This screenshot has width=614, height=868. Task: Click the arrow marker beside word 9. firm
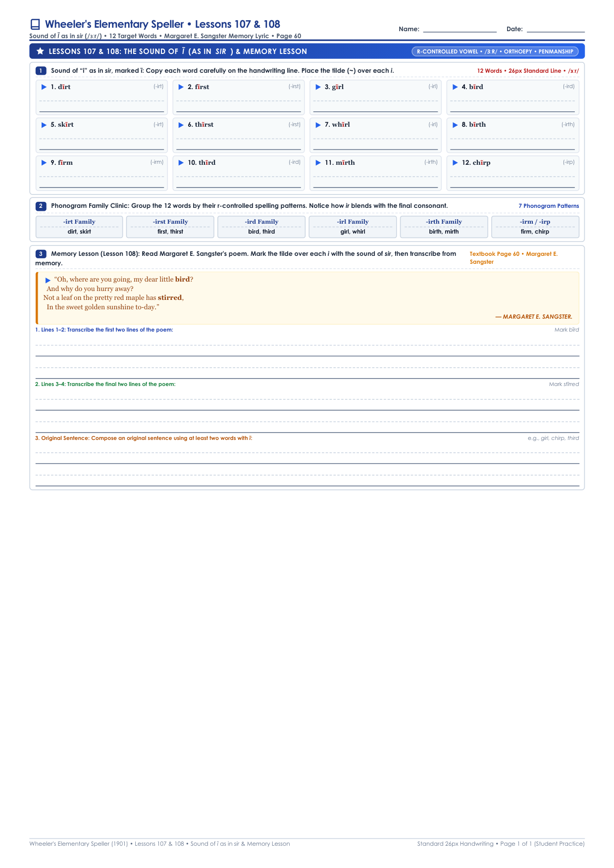44,163
